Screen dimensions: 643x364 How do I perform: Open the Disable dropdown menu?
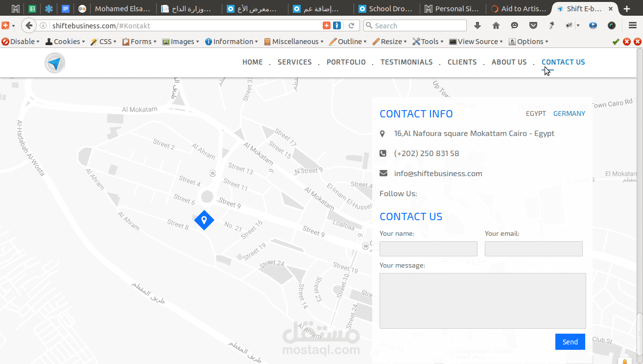point(21,42)
